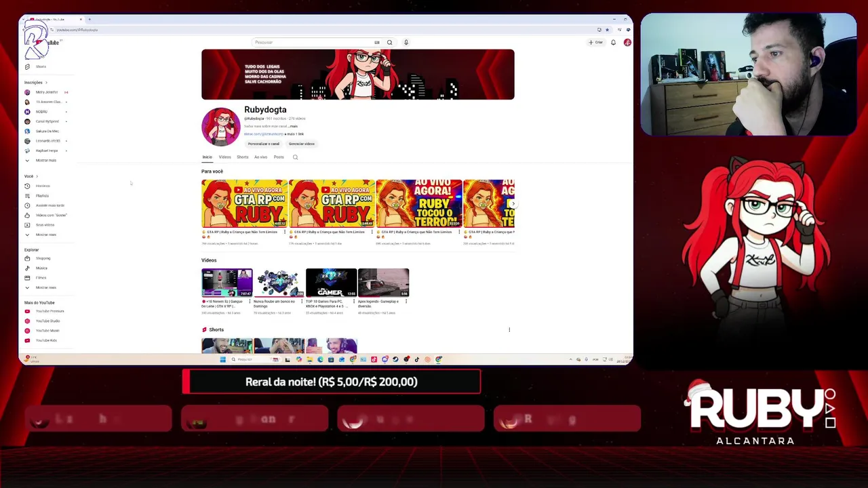Advance the Para você carousel with the arrow

513,203
